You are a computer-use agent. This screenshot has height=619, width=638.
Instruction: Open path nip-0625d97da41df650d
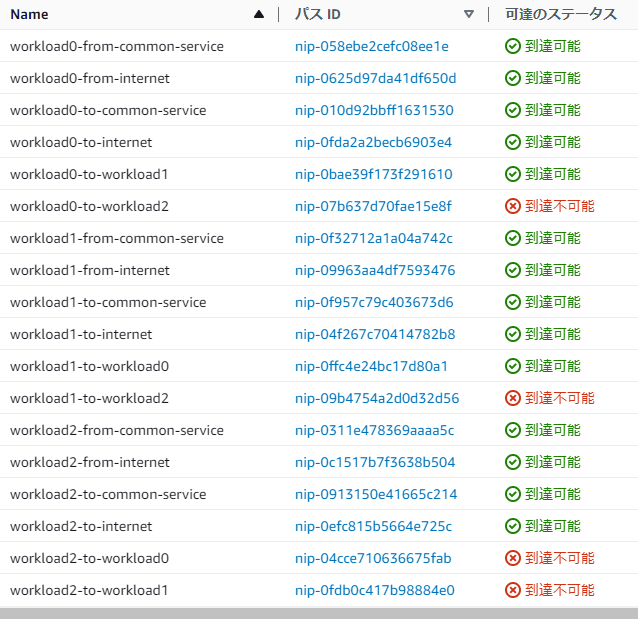pyautogui.click(x=376, y=78)
